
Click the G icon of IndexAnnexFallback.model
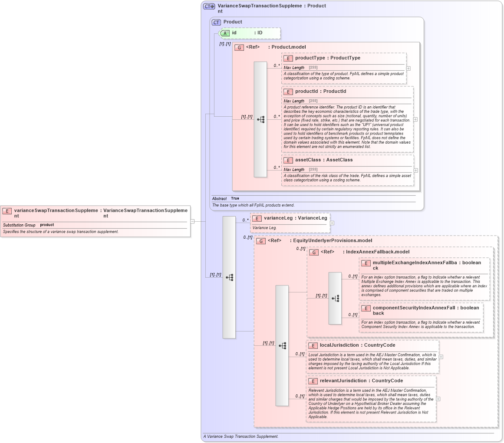coord(314,252)
